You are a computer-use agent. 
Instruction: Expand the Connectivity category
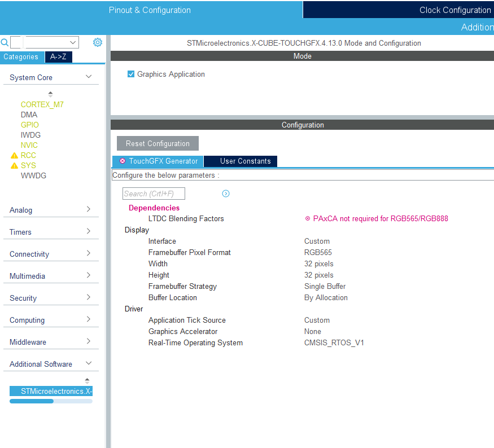pyautogui.click(x=89, y=253)
